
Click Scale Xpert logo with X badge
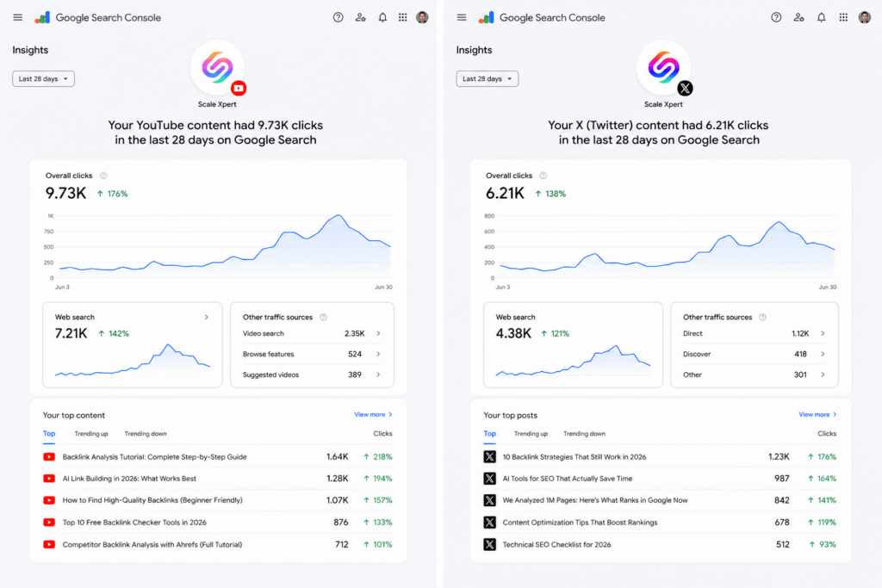(664, 67)
